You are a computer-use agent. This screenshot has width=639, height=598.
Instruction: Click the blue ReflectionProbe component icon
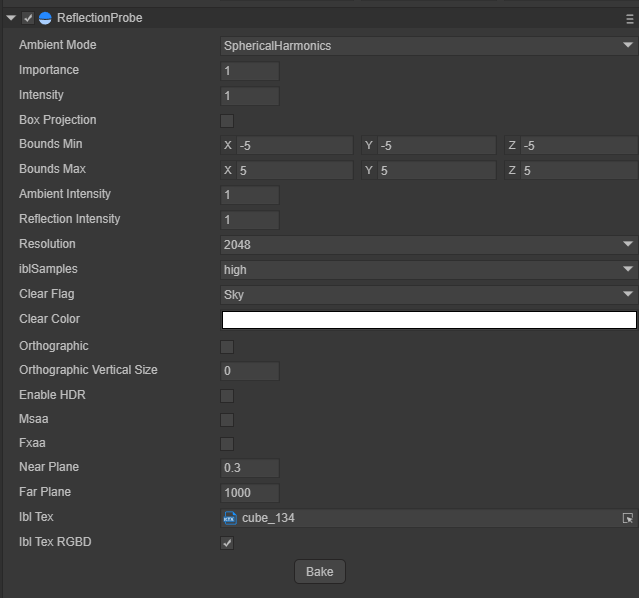click(45, 18)
